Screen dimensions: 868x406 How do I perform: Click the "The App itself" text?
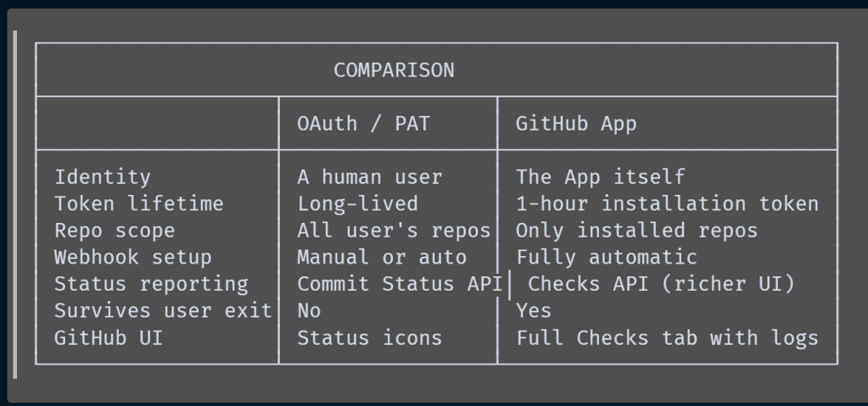tap(600, 177)
